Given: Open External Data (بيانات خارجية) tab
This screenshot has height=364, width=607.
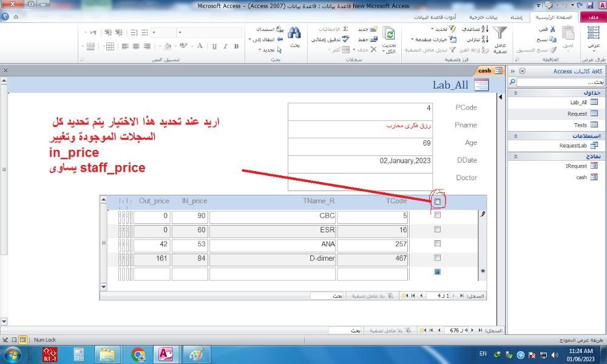Looking at the screenshot, I should pyautogui.click(x=483, y=18).
